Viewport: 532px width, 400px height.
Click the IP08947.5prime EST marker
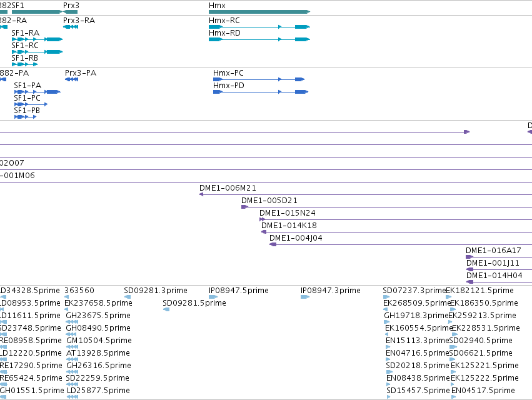pyautogui.click(x=213, y=297)
